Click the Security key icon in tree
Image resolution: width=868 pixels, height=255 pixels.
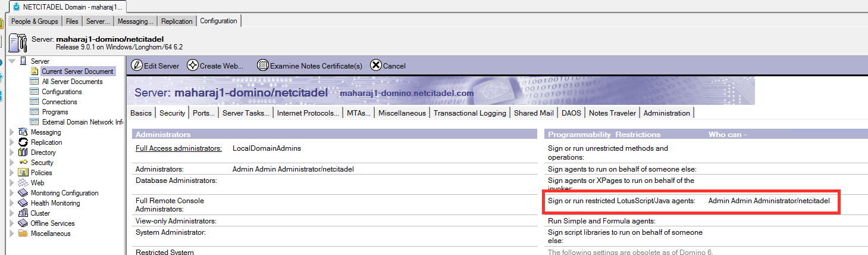[23, 163]
